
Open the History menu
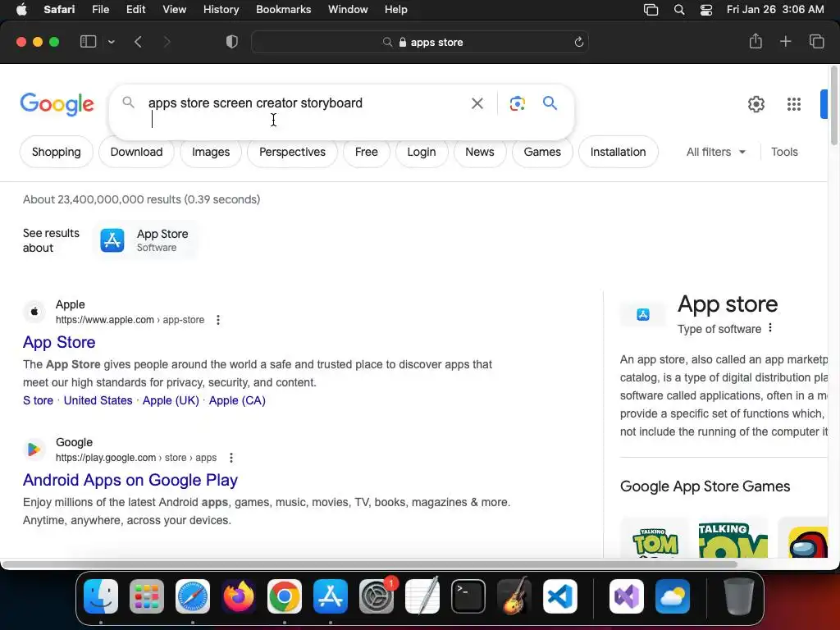[x=221, y=10]
